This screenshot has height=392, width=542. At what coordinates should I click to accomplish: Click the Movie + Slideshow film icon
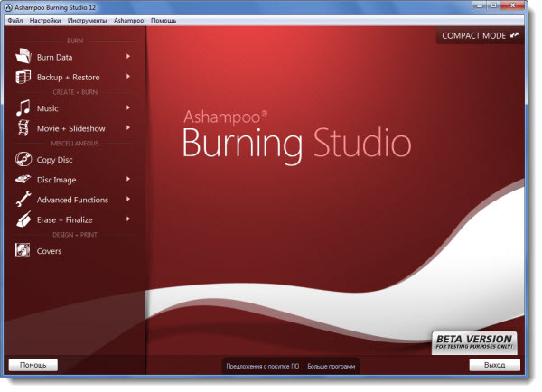(x=23, y=127)
